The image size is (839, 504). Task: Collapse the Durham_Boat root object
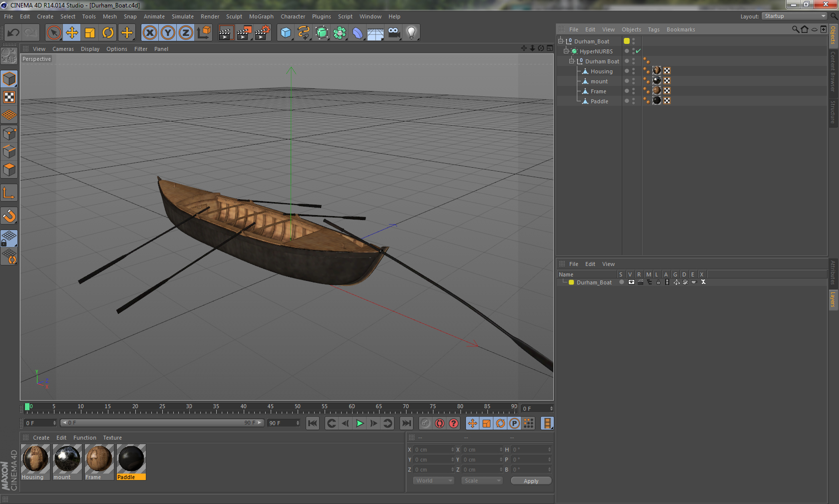click(561, 41)
